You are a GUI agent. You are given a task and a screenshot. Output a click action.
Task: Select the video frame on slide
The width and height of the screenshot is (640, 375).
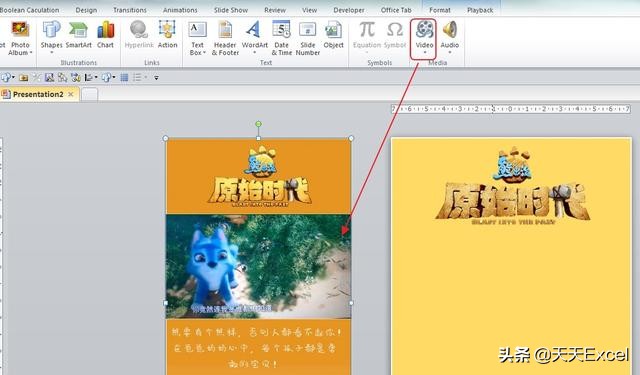point(258,266)
